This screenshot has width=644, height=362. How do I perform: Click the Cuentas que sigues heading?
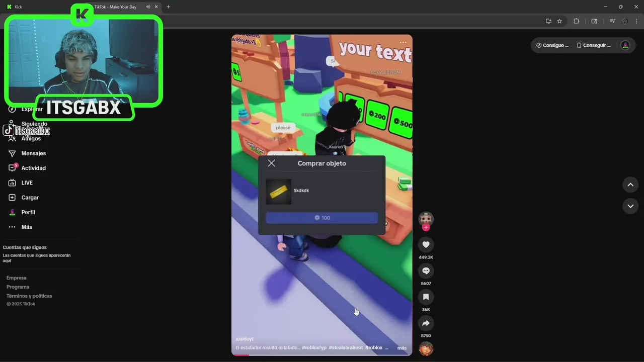click(x=25, y=247)
